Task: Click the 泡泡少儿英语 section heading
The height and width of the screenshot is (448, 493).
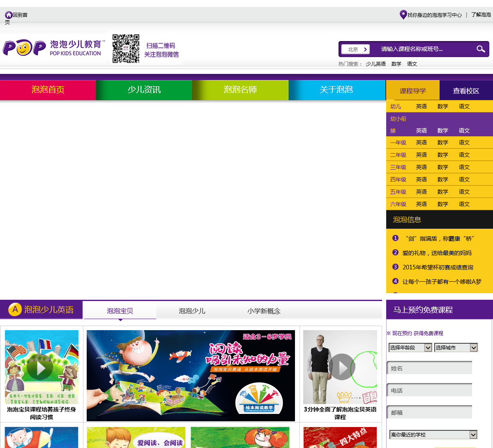Action: [49, 310]
